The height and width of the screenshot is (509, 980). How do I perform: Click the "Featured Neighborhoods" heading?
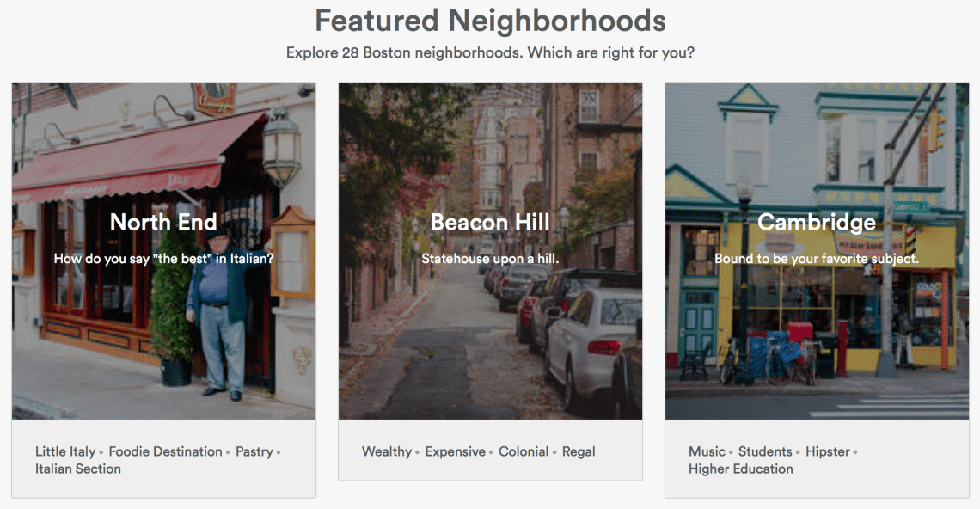pos(490,21)
